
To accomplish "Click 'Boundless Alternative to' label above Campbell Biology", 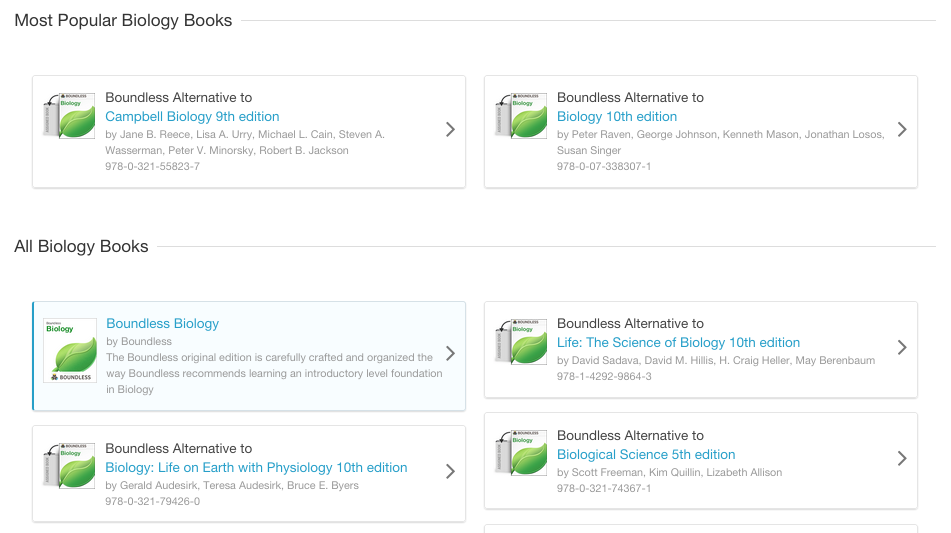I will [x=178, y=98].
